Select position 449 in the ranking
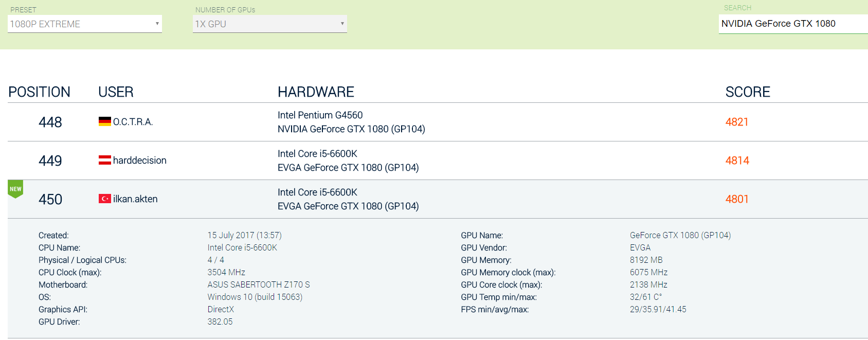 [x=50, y=161]
